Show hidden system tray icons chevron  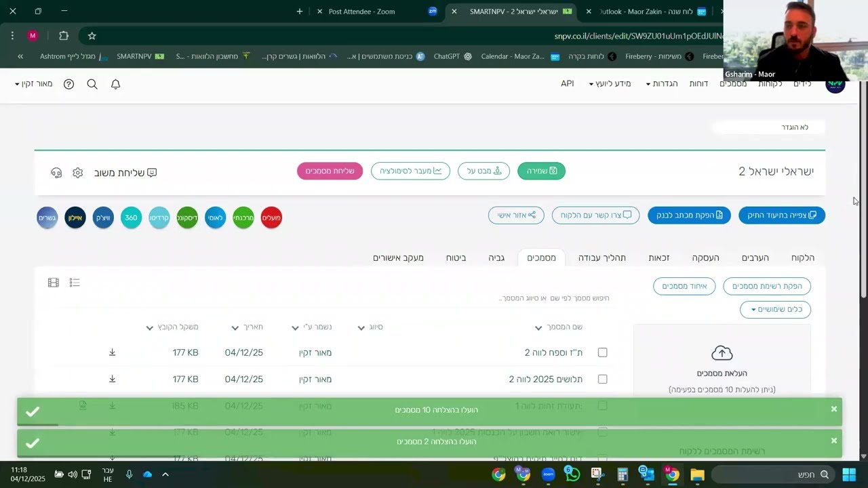165,474
